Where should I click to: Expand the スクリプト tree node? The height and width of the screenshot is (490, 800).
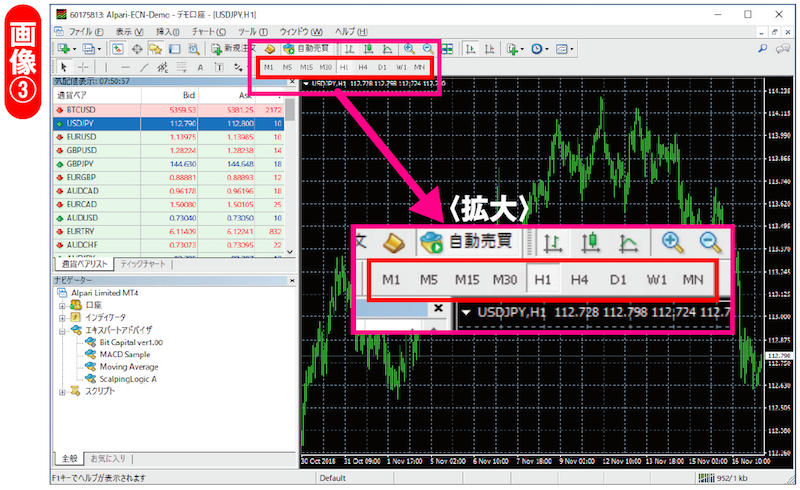coord(62,392)
